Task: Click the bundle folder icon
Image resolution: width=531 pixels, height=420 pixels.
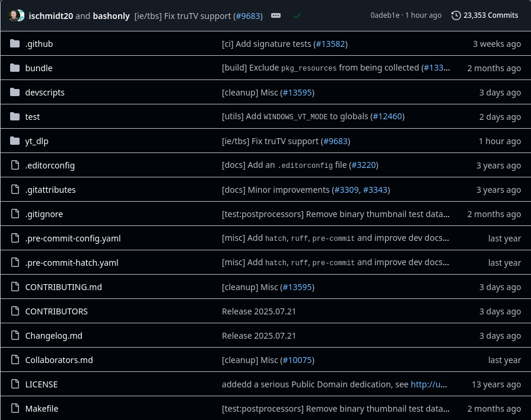Action: pos(15,68)
